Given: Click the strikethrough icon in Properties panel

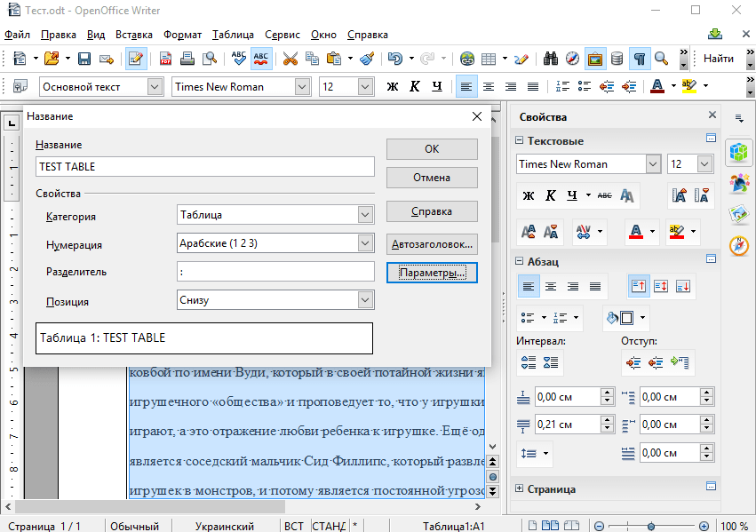Looking at the screenshot, I should click(x=604, y=195).
